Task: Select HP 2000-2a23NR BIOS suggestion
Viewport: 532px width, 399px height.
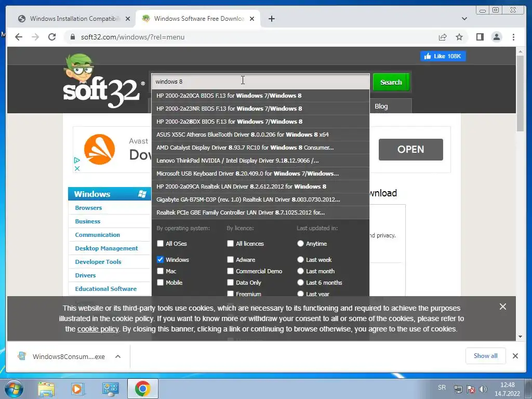Action: point(261,109)
